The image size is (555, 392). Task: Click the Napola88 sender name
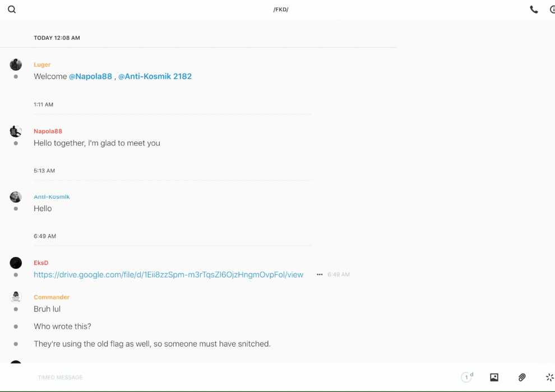coord(48,131)
